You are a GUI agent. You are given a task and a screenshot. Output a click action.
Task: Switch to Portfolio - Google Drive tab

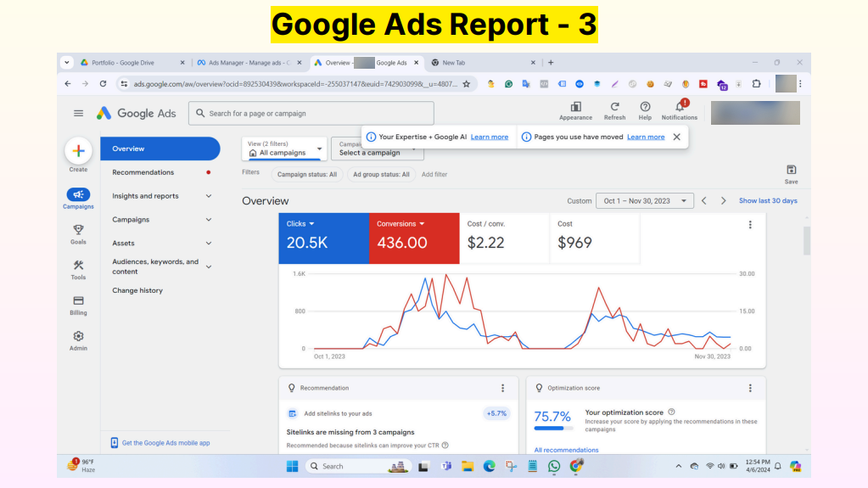(x=133, y=63)
